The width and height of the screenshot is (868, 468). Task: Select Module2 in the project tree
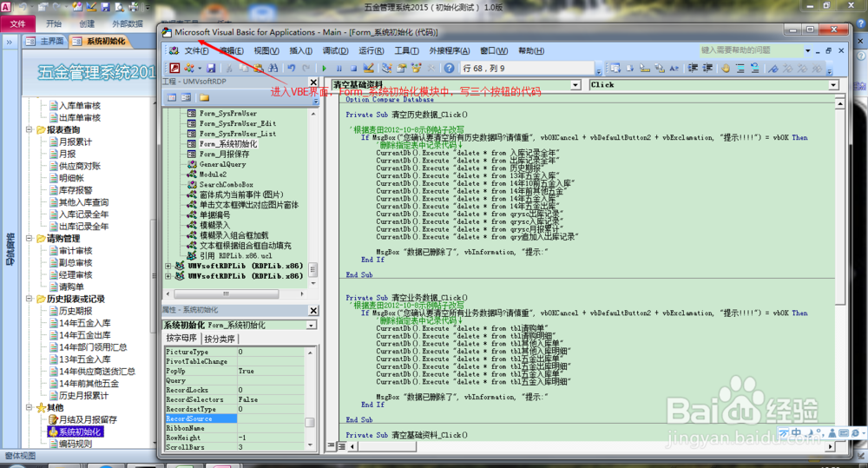214,175
